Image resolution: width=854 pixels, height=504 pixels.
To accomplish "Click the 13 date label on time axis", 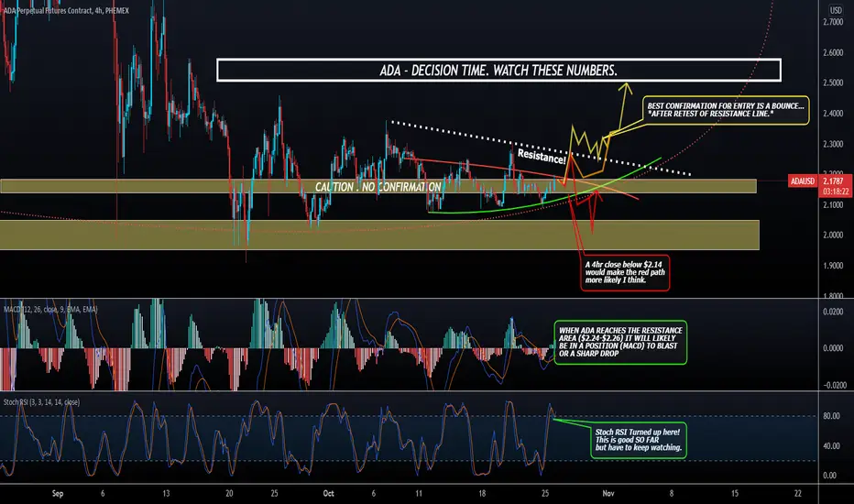I will click(x=166, y=494).
